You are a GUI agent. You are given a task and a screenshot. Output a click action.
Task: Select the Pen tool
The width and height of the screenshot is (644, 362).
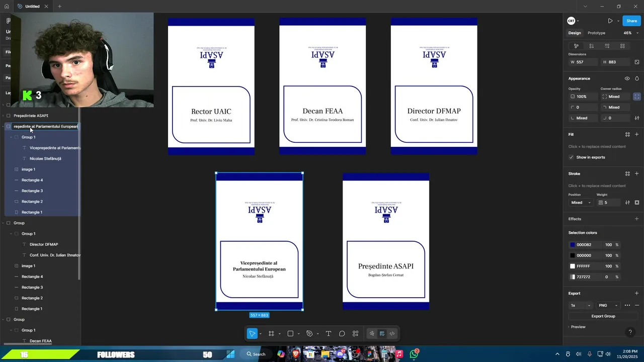coord(309,334)
